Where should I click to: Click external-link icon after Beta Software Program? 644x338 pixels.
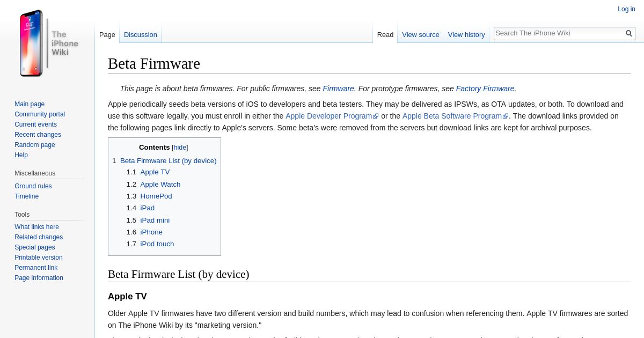tap(506, 116)
